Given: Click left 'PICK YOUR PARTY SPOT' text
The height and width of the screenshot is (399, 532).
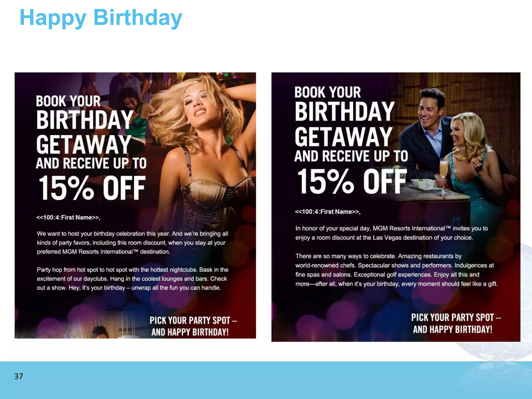Looking at the screenshot, I should (x=193, y=321).
